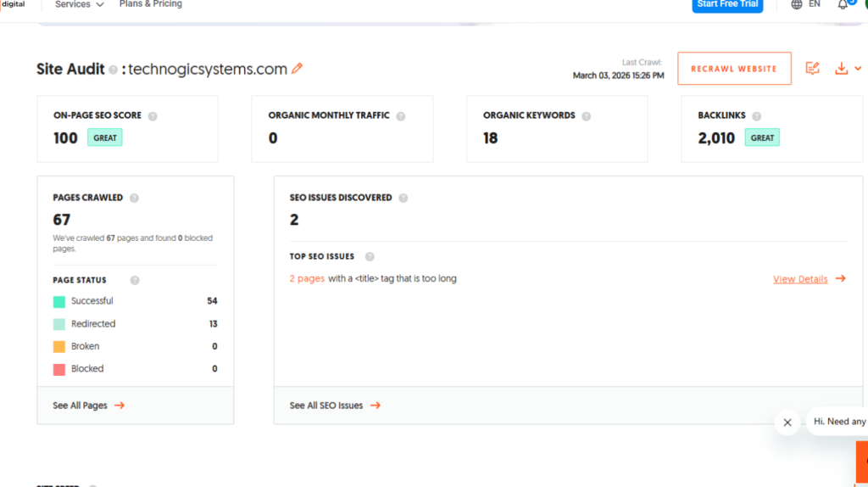This screenshot has height=487, width=868.
Task: Click the SEO Issues Discovered help icon
Action: 403,198
